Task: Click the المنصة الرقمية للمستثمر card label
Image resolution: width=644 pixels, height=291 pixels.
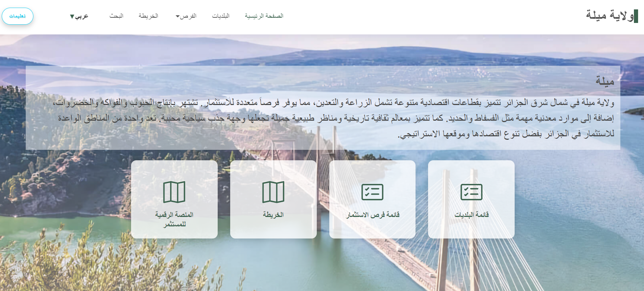Action: tap(174, 219)
